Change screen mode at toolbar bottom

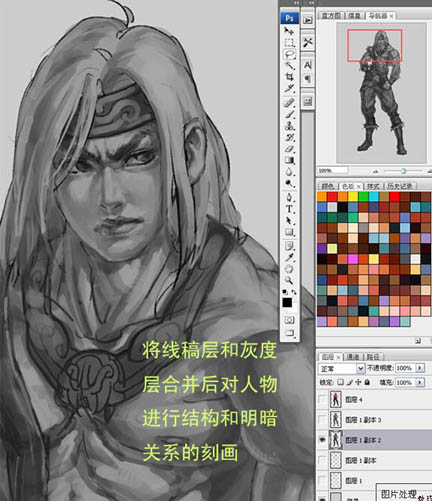[x=289, y=333]
